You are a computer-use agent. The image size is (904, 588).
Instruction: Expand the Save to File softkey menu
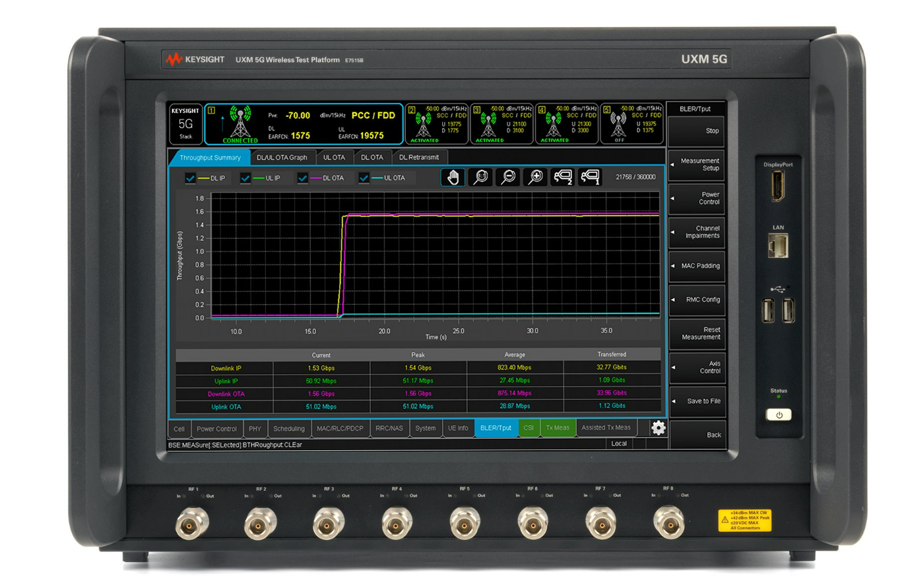click(x=697, y=401)
